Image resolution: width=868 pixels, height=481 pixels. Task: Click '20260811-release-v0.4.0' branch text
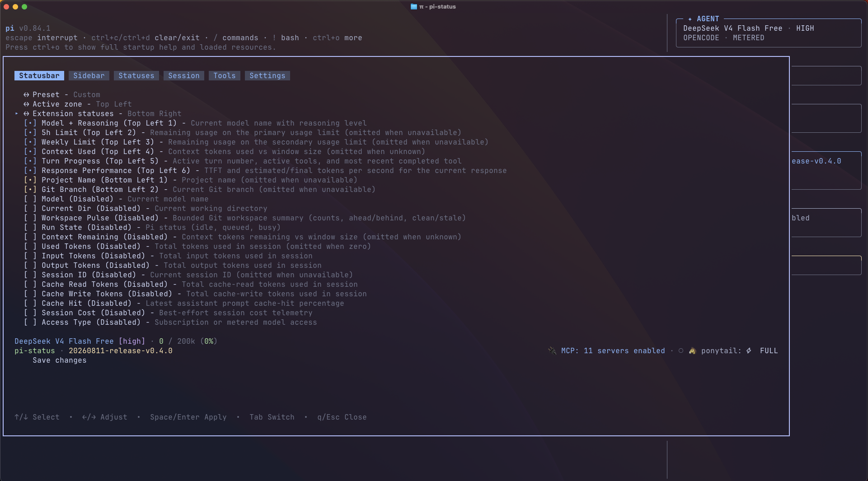tap(121, 351)
